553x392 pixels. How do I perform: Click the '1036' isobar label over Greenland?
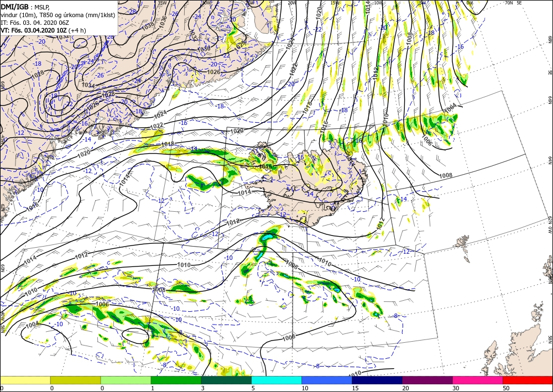click(x=163, y=22)
